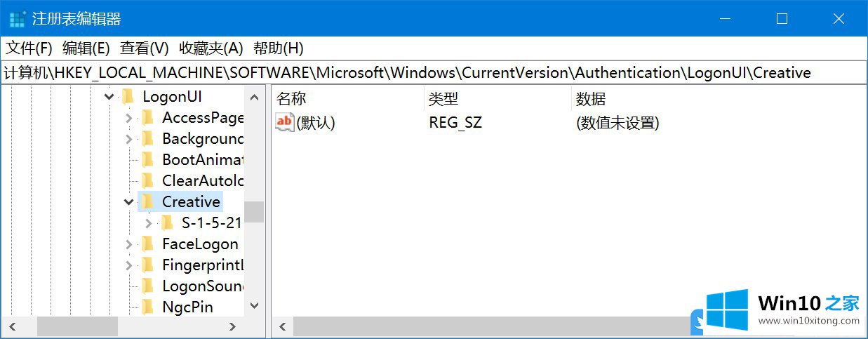Click the ClearAutologon folder icon
Viewport: 868px width, 339px height.
click(147, 180)
